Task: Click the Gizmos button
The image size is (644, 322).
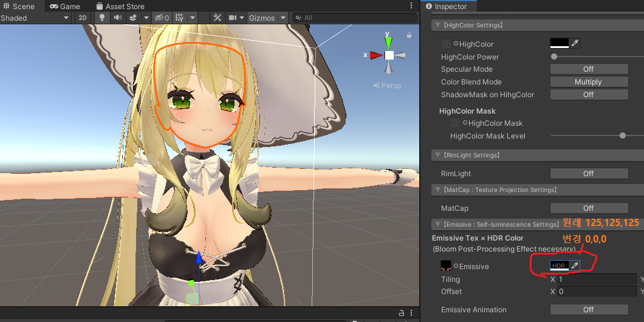Action: tap(262, 18)
